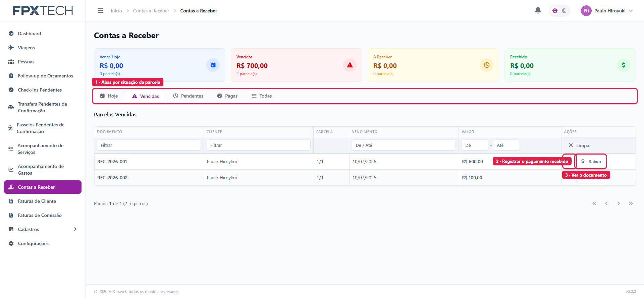Image resolution: width=644 pixels, height=298 pixels.
Task: Open Paulo Hiroyuki user dropdown chevron
Action: tap(631, 11)
